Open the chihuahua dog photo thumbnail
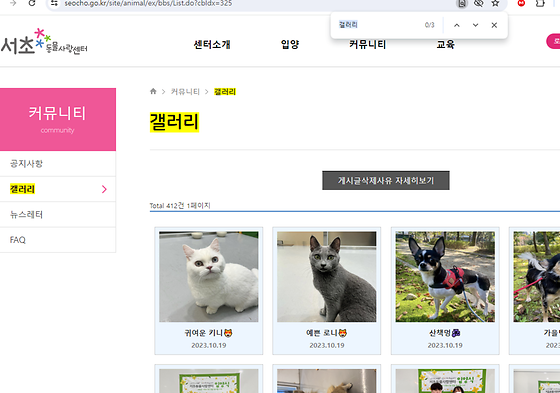Screen dimensions: 560x393 click(445, 277)
